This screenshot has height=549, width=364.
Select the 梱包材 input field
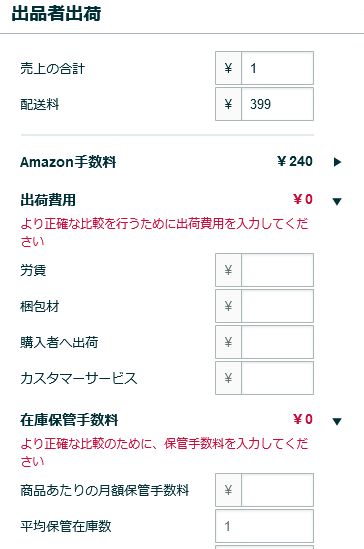click(277, 306)
